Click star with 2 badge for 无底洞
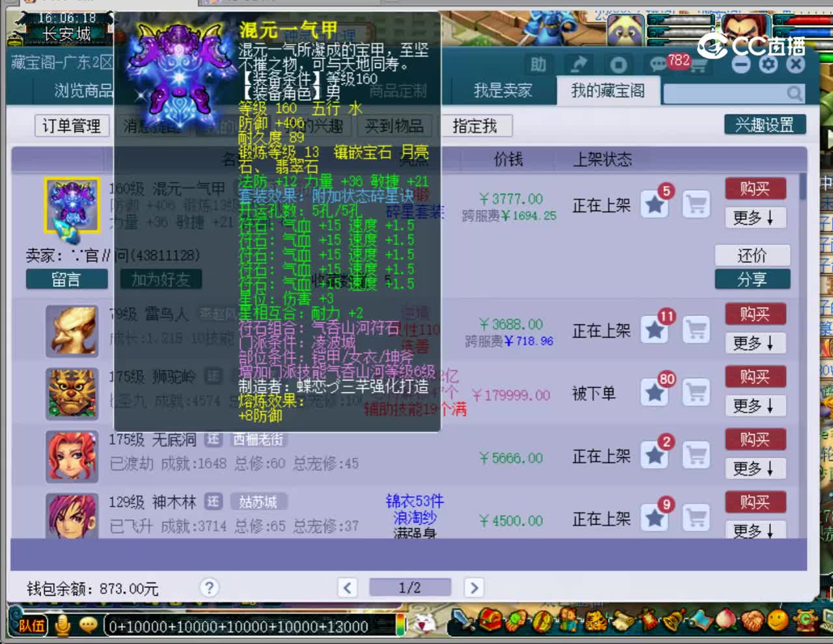 [x=655, y=456]
